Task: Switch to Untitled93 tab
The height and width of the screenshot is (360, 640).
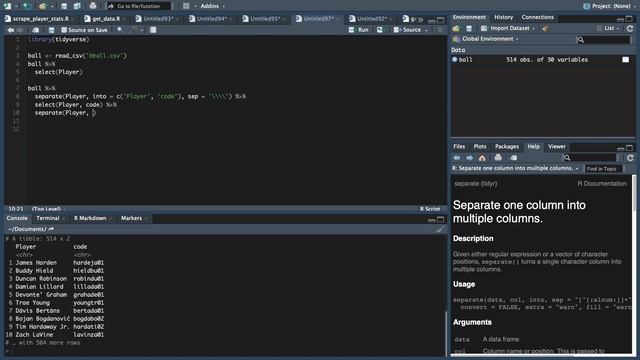Action: [x=158, y=19]
